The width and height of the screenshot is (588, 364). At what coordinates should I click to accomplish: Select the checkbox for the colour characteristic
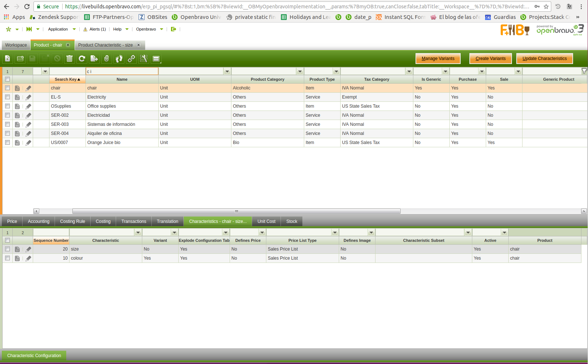(x=7, y=258)
